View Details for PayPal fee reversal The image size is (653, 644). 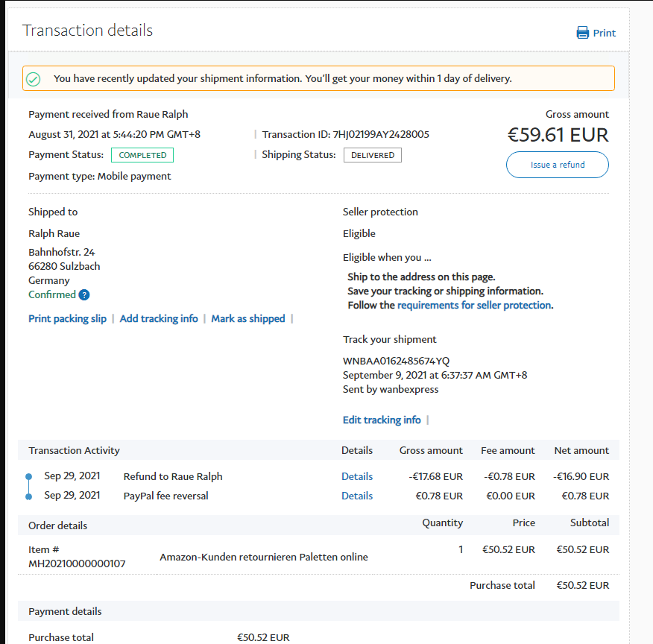coord(357,496)
